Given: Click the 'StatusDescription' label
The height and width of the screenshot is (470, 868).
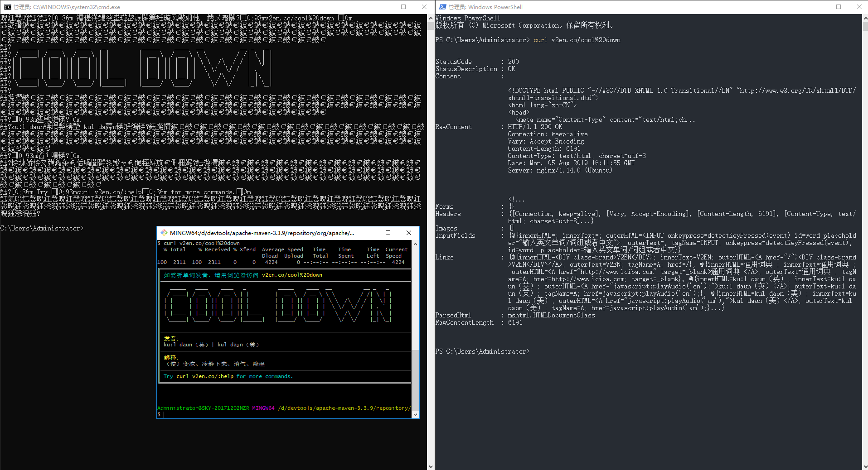Looking at the screenshot, I should coord(466,69).
